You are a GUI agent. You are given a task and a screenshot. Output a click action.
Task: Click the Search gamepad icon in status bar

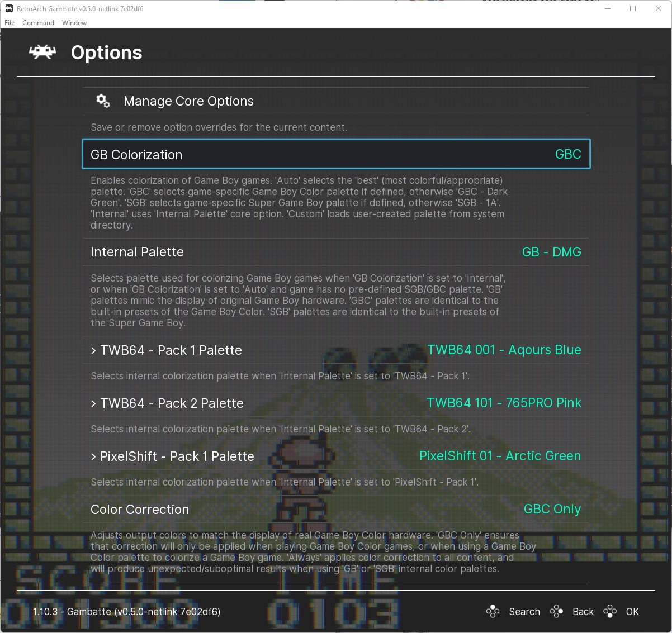493,612
